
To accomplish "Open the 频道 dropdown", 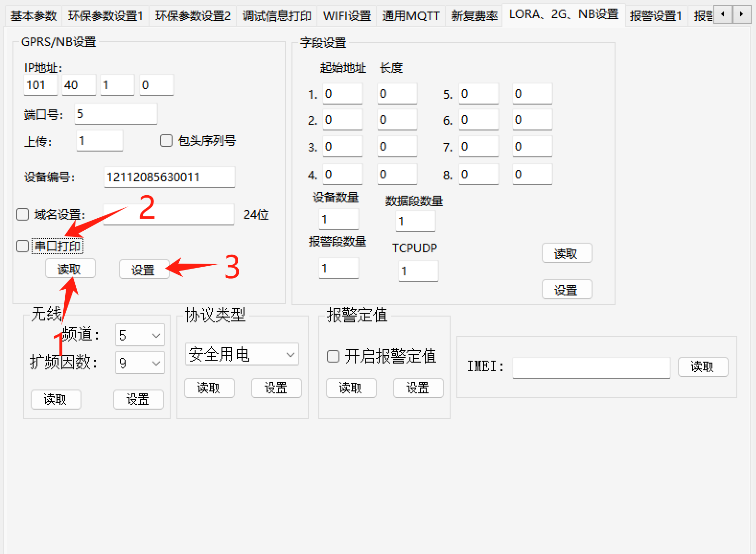I will point(140,335).
